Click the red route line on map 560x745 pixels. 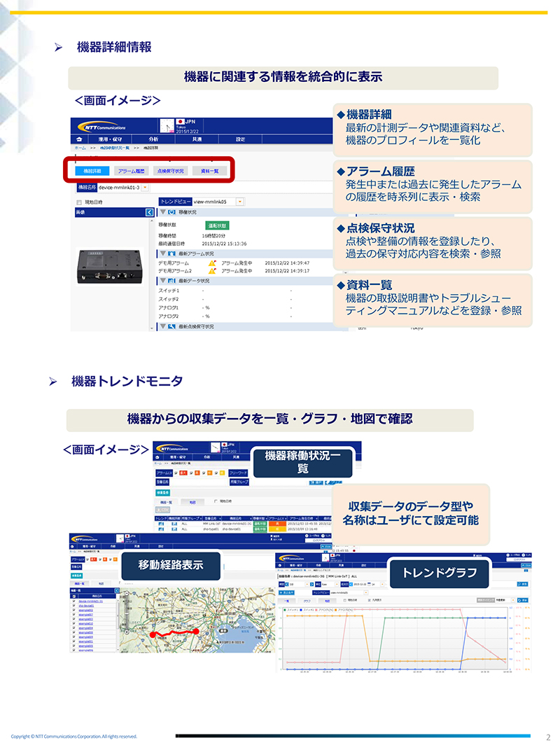coord(174,634)
